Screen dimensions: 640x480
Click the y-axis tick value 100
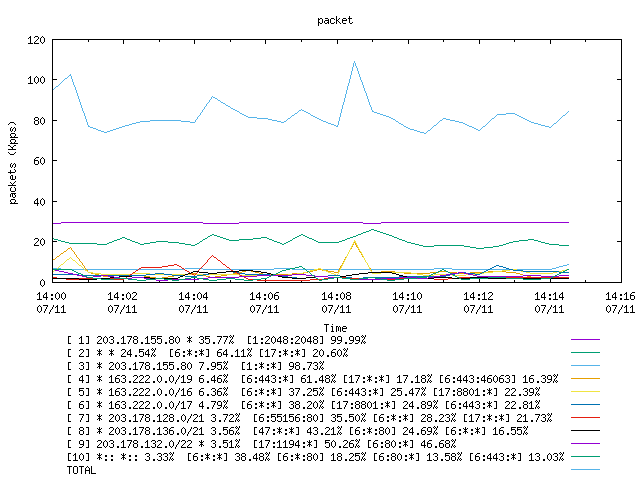(x=36, y=80)
